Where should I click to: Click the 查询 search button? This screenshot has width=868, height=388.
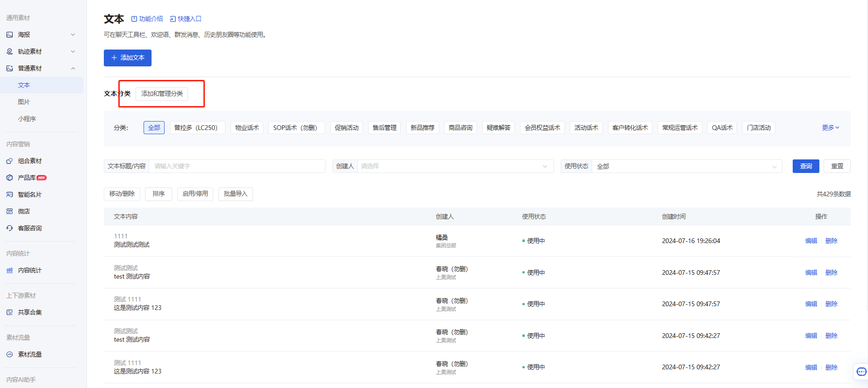[x=806, y=166]
